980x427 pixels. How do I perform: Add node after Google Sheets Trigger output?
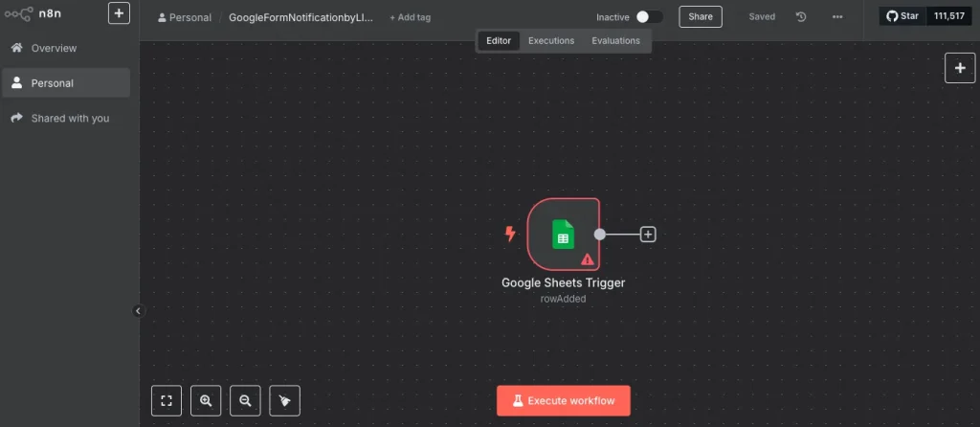tap(648, 234)
